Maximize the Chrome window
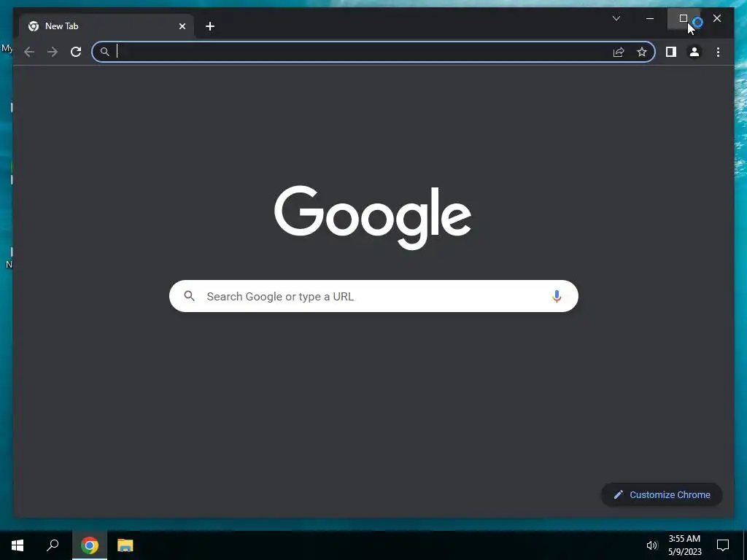The image size is (747, 560). [683, 18]
